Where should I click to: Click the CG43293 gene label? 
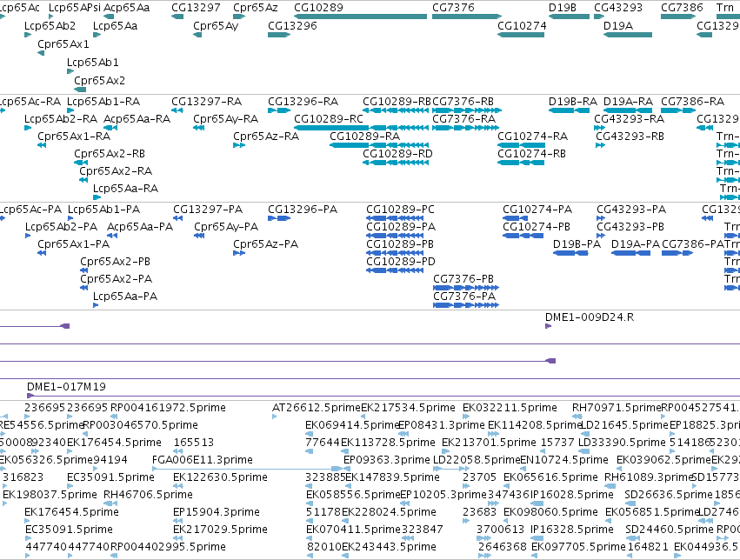(618, 8)
